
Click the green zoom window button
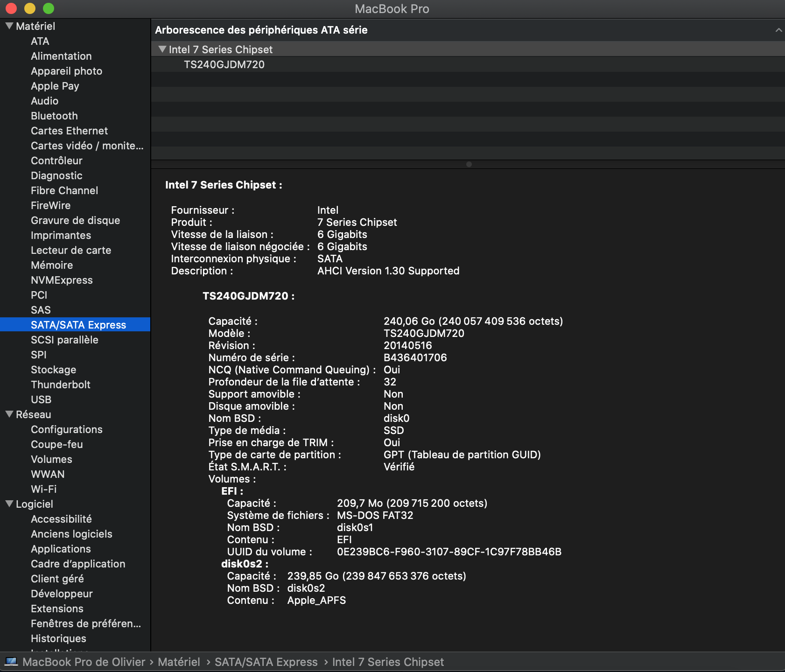click(49, 8)
